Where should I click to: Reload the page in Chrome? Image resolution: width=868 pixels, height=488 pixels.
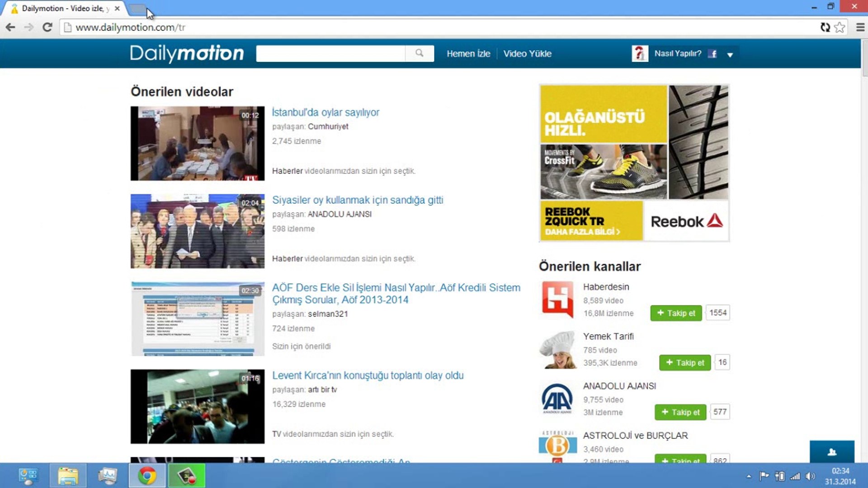(47, 28)
